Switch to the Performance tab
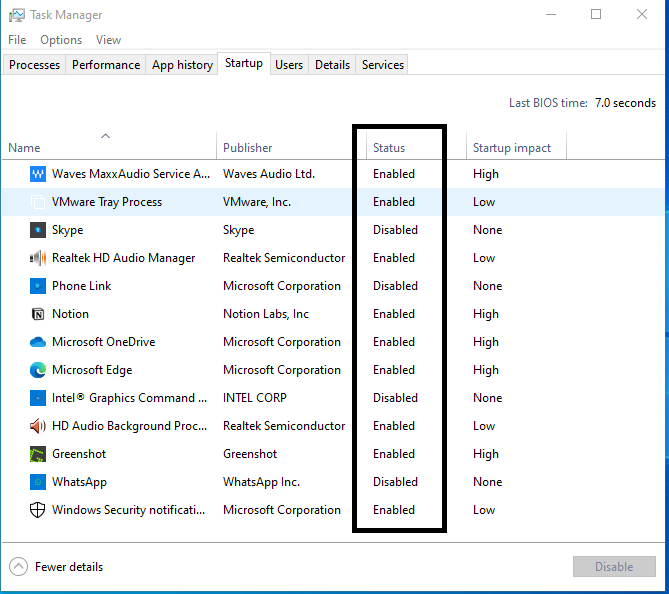 click(106, 64)
